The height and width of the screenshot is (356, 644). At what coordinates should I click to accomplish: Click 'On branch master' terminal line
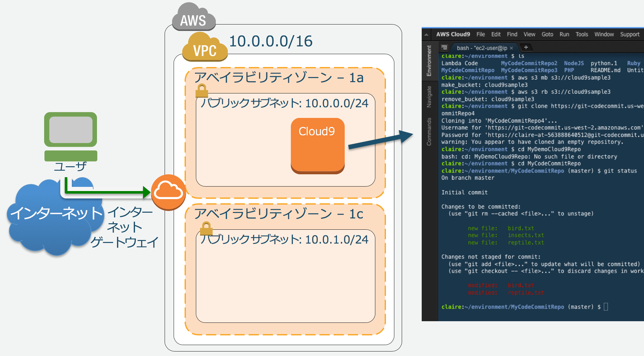tap(468, 178)
